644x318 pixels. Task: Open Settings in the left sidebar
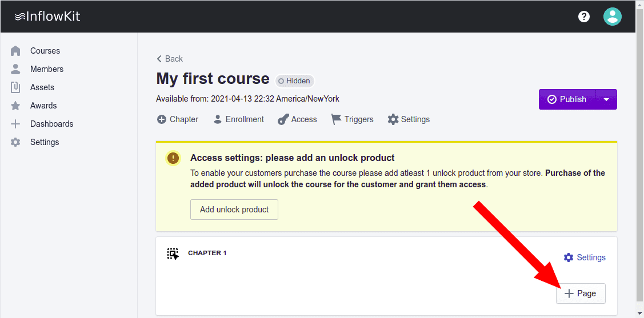(x=44, y=142)
